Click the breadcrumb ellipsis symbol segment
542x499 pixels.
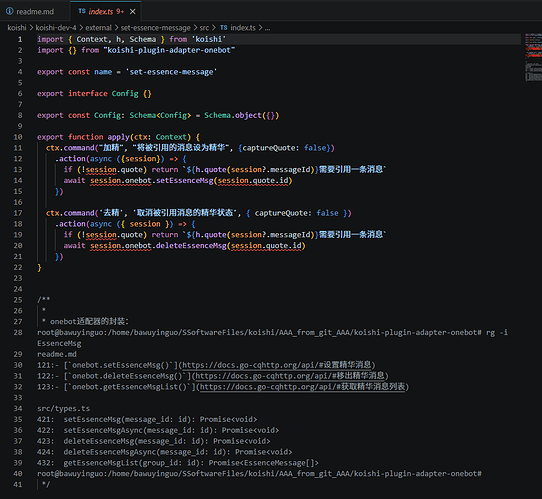coord(268,28)
